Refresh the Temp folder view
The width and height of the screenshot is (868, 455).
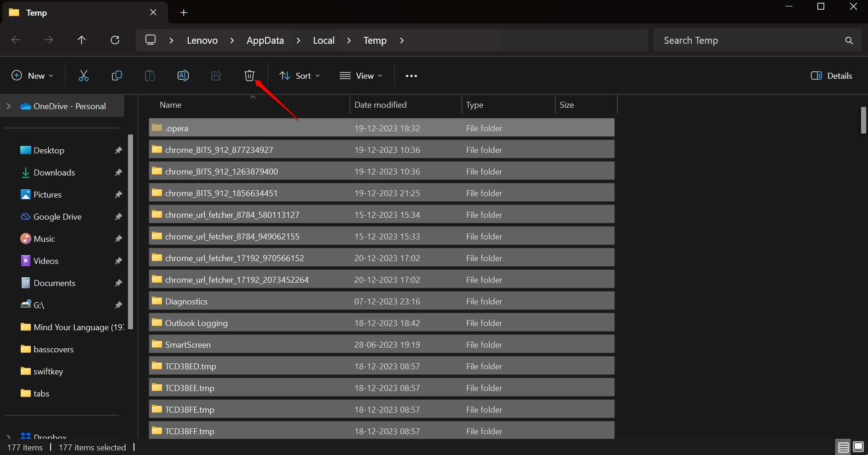[x=115, y=40]
